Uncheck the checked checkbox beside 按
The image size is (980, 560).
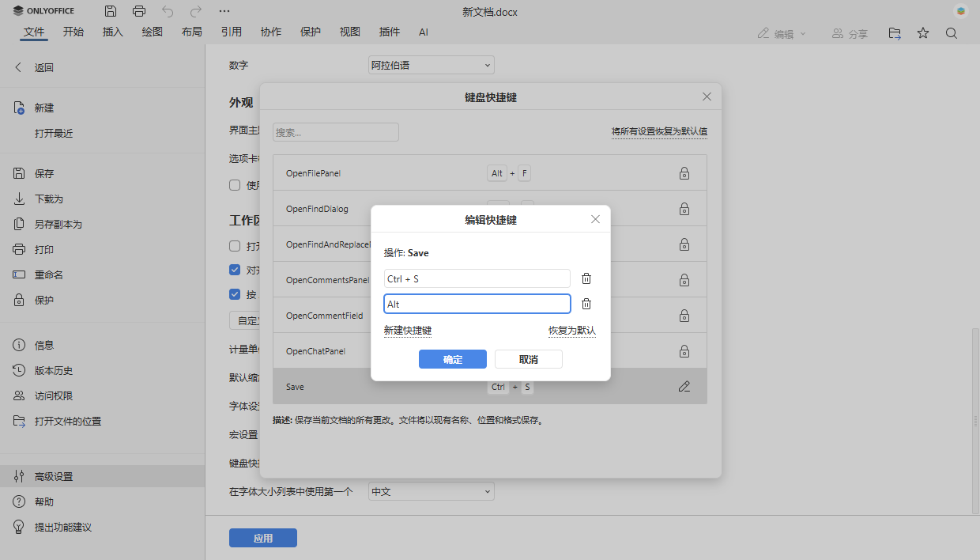coord(235,294)
